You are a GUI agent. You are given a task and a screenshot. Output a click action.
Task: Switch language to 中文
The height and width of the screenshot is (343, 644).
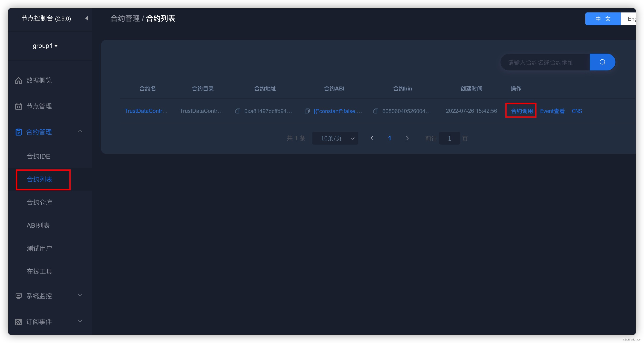tap(603, 19)
